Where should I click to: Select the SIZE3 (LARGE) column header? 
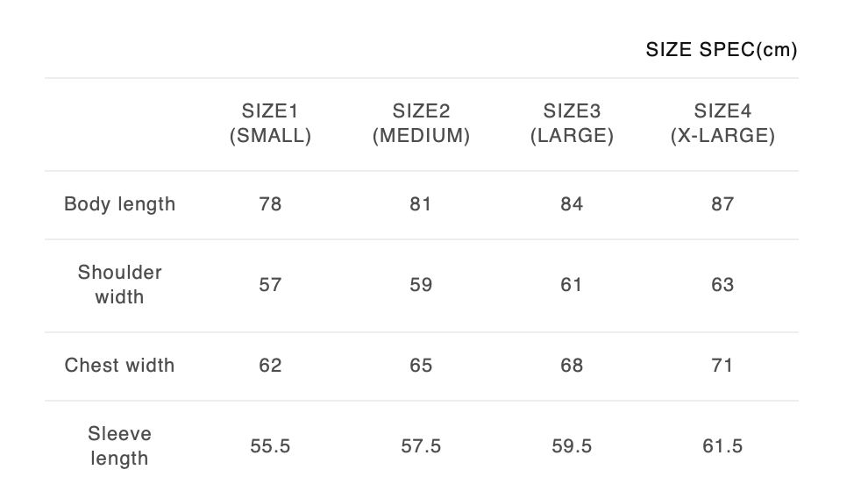(572, 124)
